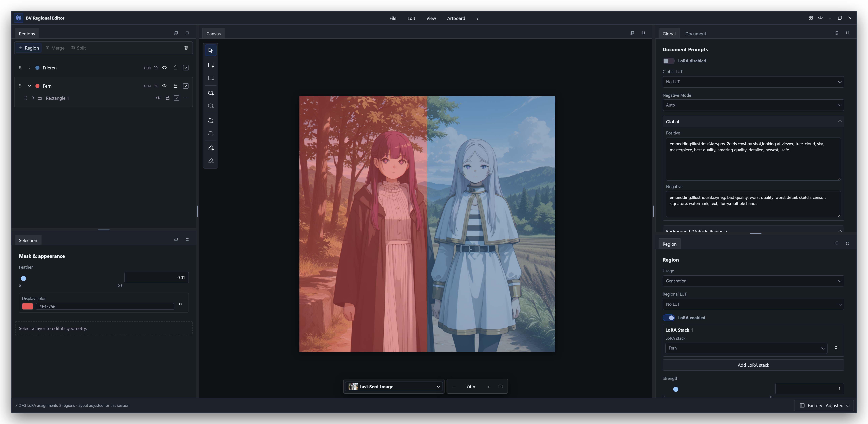Pop out the Canvas panel
Screen dimensions: 868x424
click(x=632, y=33)
